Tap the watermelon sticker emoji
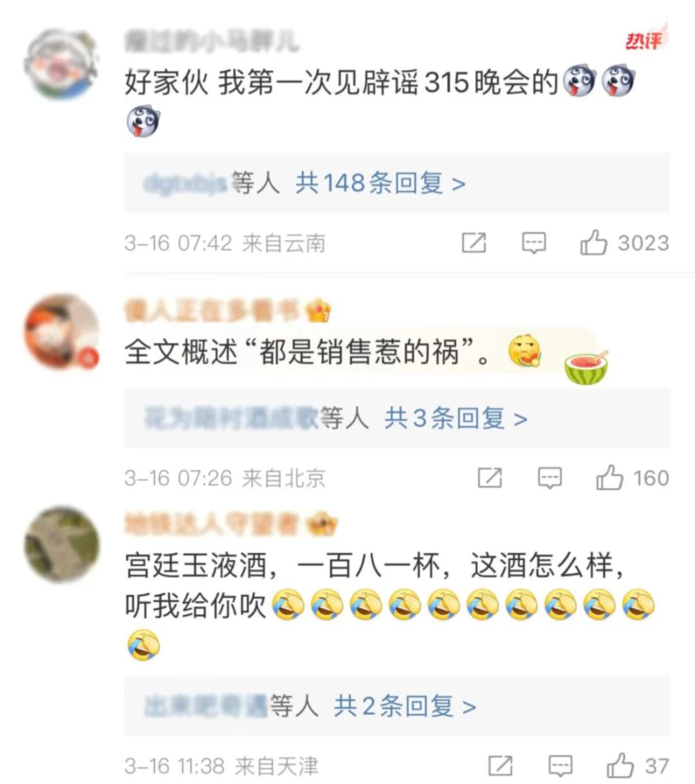Screen dimensions: 695x784 click(x=586, y=367)
